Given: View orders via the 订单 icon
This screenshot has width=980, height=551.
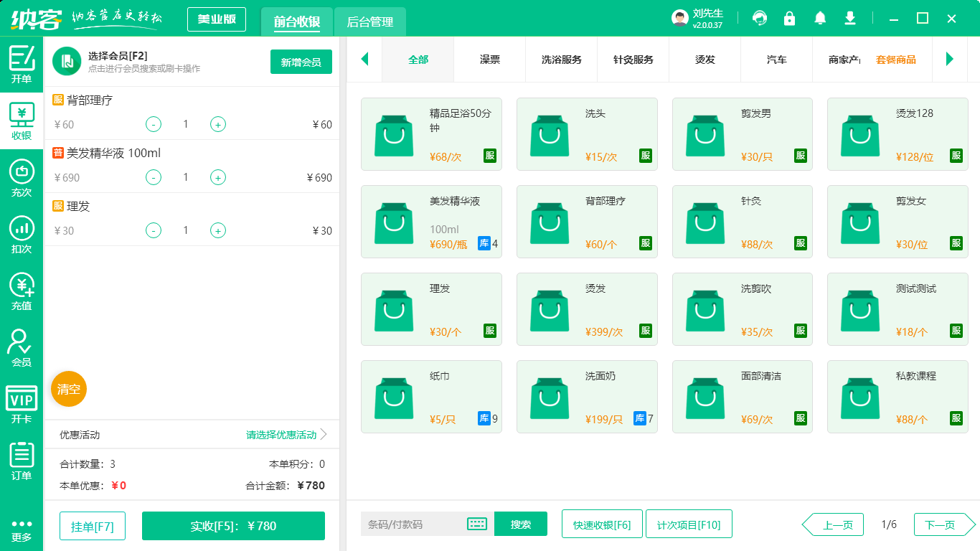Looking at the screenshot, I should [22, 458].
